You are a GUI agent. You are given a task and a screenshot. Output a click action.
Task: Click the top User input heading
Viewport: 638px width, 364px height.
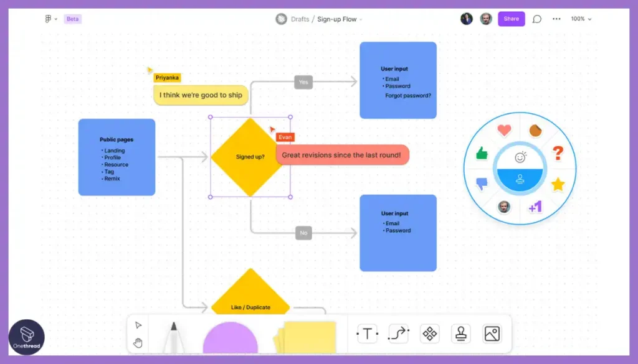pyautogui.click(x=394, y=68)
